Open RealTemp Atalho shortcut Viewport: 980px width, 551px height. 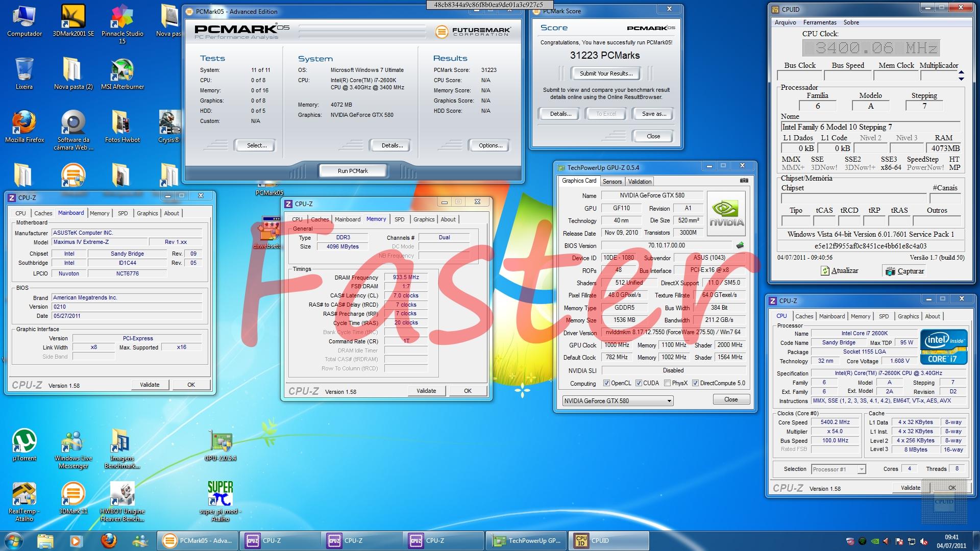pos(24,502)
